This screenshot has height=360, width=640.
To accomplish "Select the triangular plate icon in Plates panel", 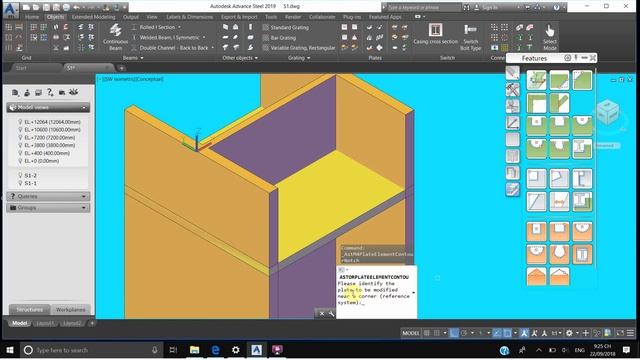I will pyautogui.click(x=355, y=37).
